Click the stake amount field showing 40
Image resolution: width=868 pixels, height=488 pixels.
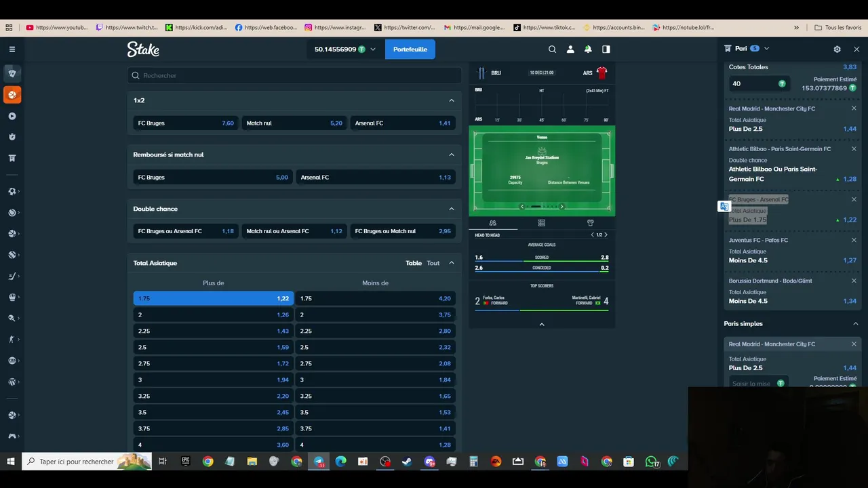(759, 83)
